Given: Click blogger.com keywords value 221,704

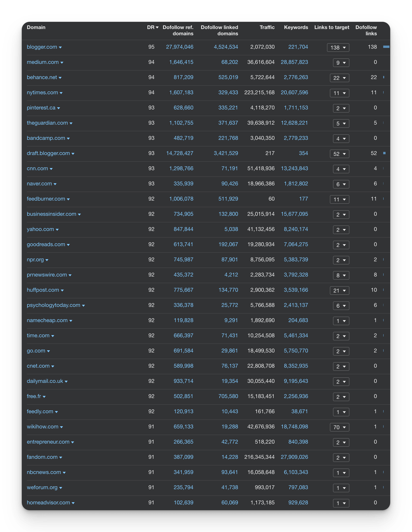Looking at the screenshot, I should (x=298, y=47).
